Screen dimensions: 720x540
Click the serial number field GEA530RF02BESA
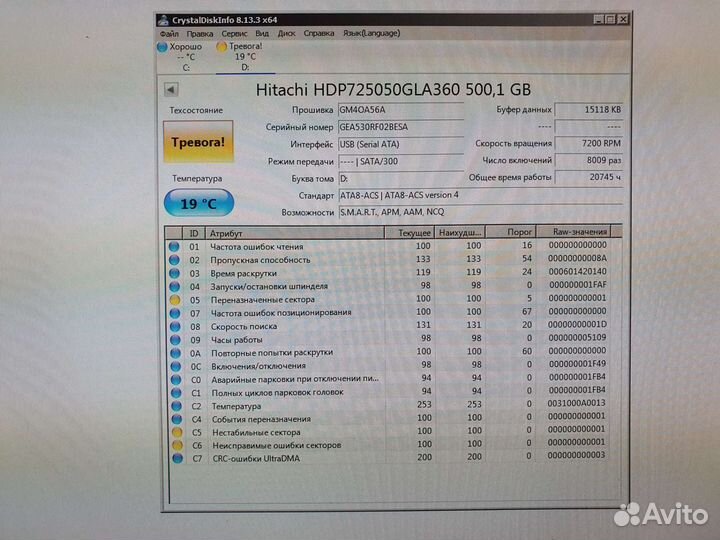(401, 127)
